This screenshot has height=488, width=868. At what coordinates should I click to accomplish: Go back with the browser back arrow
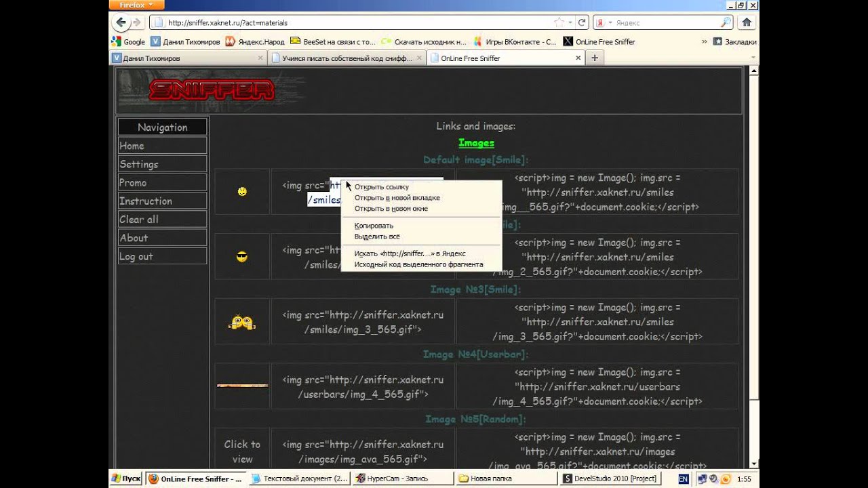pyautogui.click(x=121, y=22)
